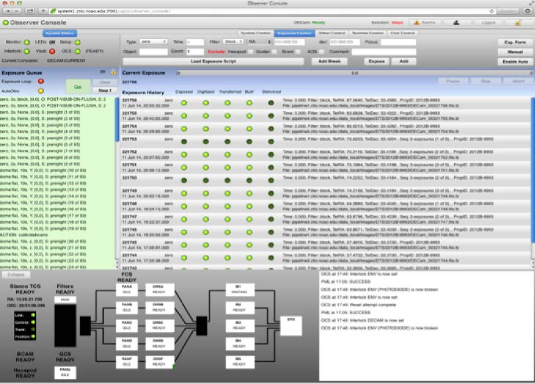The width and height of the screenshot is (535, 384).
Task: Open the Filter dropdown showing block
Action: pos(233,42)
